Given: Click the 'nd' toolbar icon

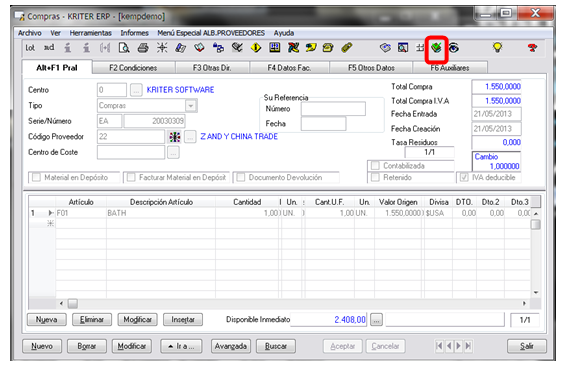Looking at the screenshot, I should 49,48.
